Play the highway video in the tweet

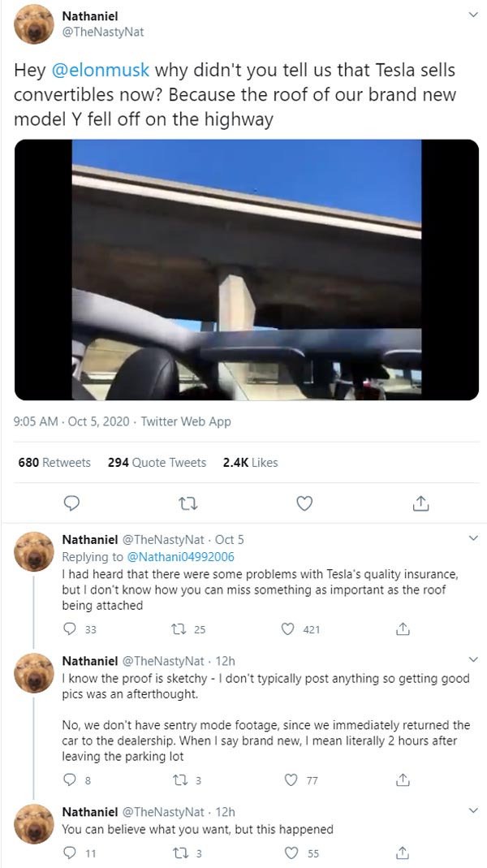(x=243, y=270)
